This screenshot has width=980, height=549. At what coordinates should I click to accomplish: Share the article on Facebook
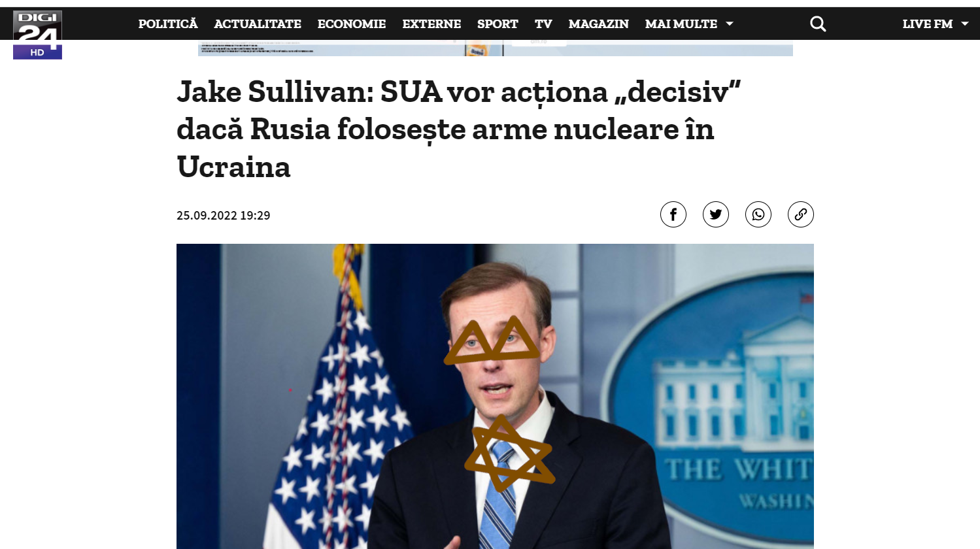(673, 214)
